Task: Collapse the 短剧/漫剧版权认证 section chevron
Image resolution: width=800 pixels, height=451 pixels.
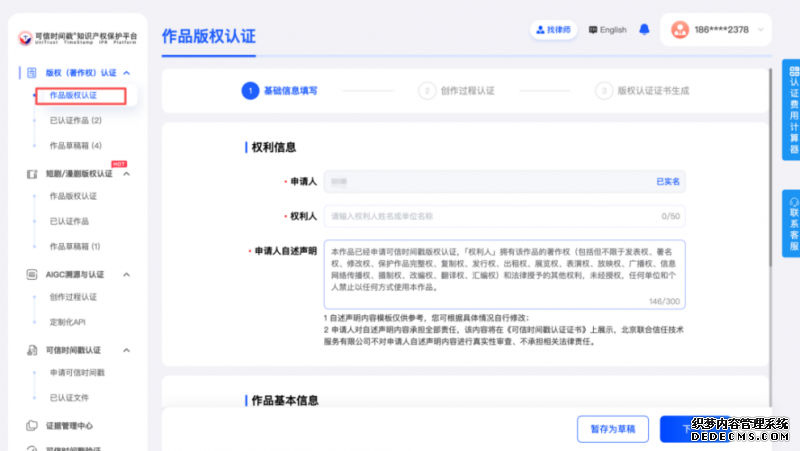Action: click(x=126, y=173)
